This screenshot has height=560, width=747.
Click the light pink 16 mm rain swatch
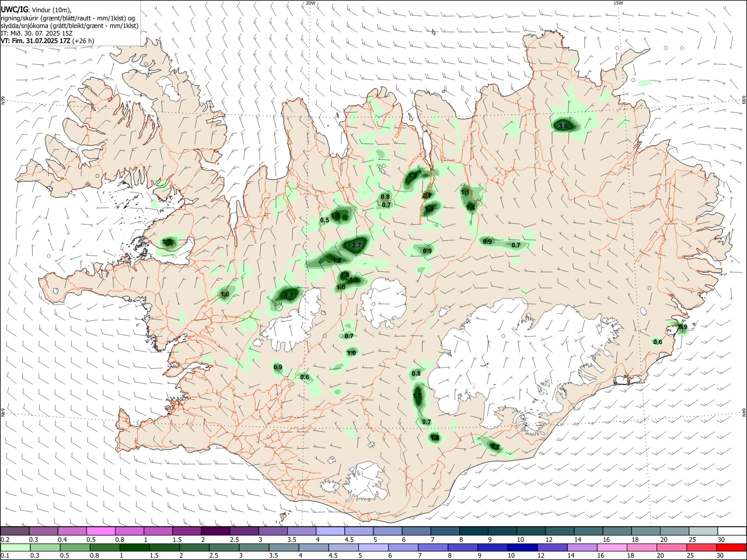tap(612, 547)
